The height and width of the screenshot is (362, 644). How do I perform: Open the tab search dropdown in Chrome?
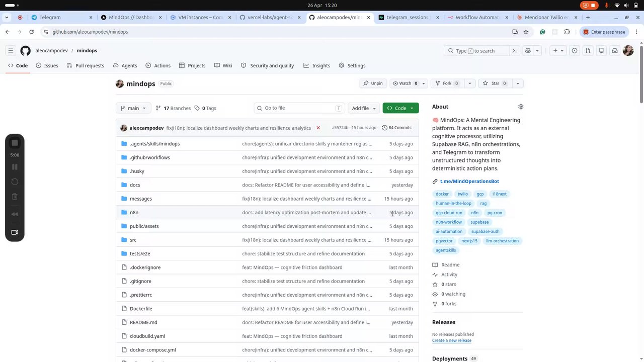click(7, 17)
